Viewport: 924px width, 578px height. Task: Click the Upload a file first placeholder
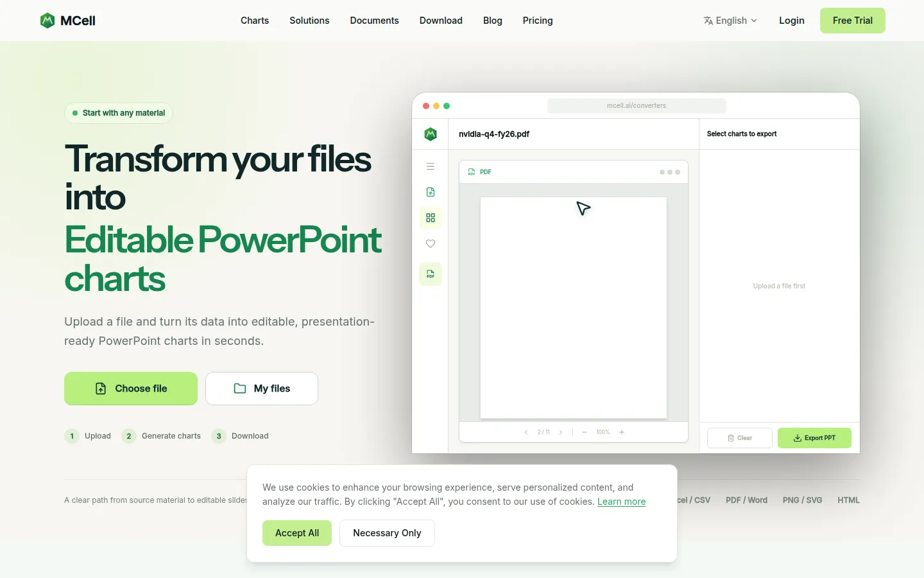point(779,286)
